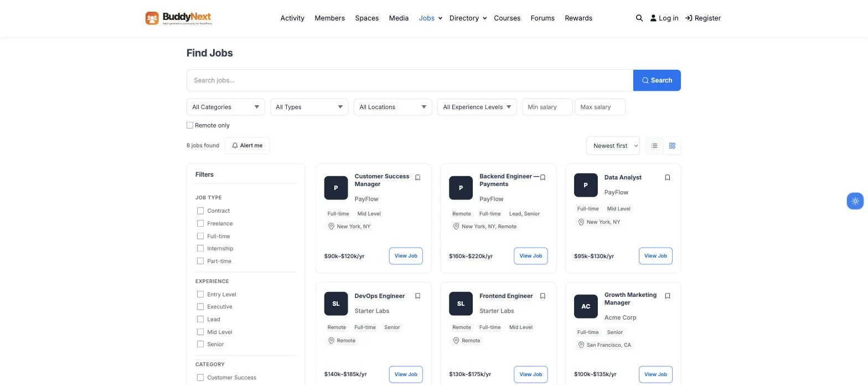Go to the Activity page
Screen dimensions: 868x385
click(x=292, y=18)
